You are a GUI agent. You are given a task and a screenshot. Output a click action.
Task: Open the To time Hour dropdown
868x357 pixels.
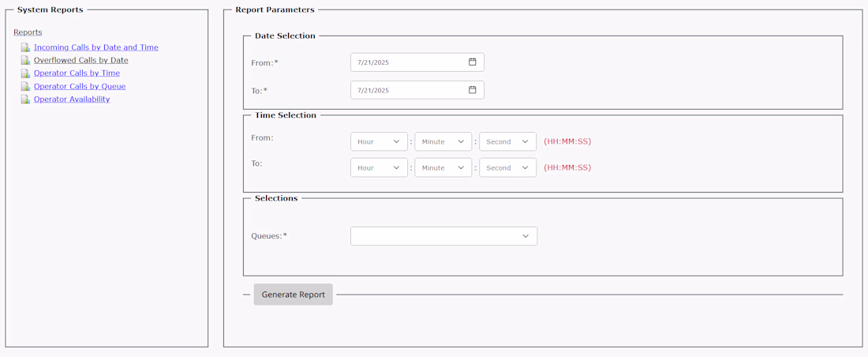[x=379, y=167]
